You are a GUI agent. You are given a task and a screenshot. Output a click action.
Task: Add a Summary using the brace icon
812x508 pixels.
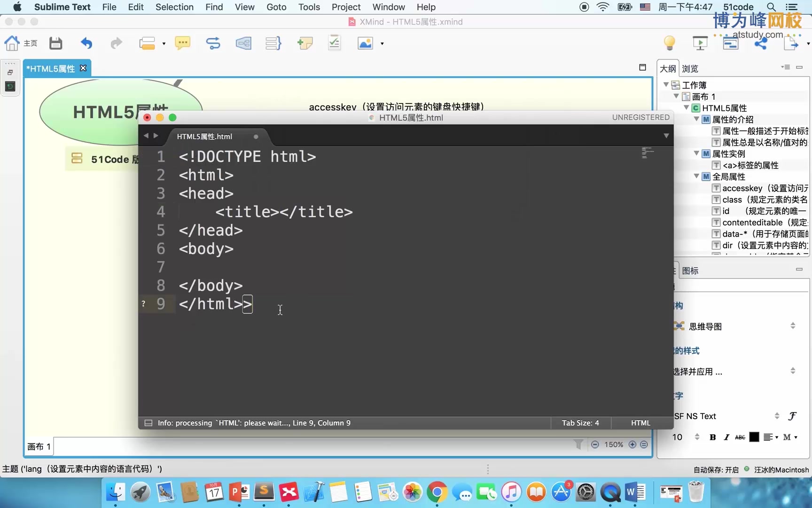pos(273,43)
